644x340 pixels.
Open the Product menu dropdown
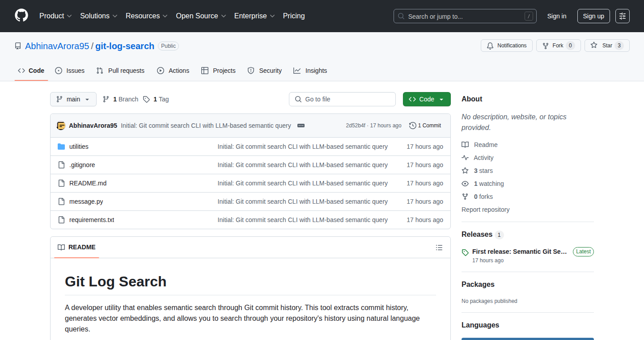coord(55,16)
